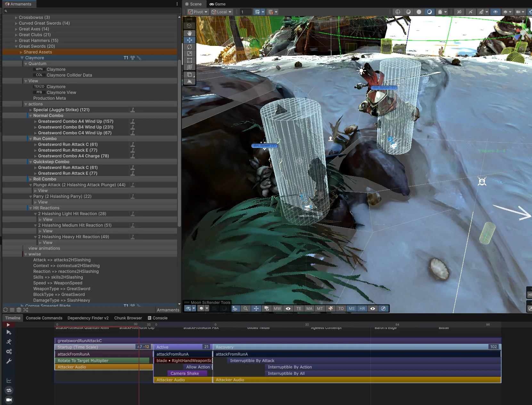Select the Scale tool
The height and width of the screenshot is (405, 532).
click(x=190, y=54)
